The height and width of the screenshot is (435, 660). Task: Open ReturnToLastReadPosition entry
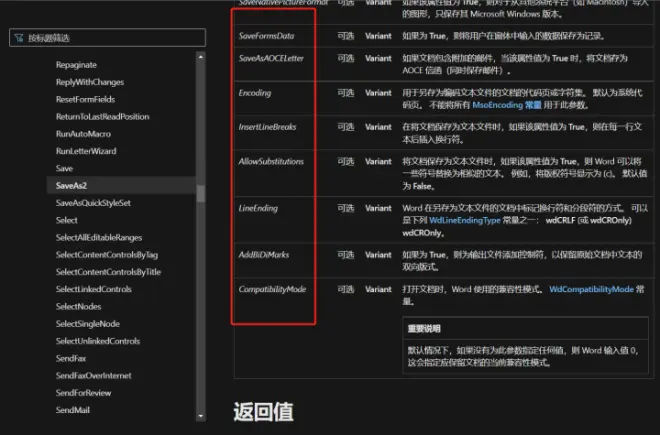pyautogui.click(x=102, y=117)
